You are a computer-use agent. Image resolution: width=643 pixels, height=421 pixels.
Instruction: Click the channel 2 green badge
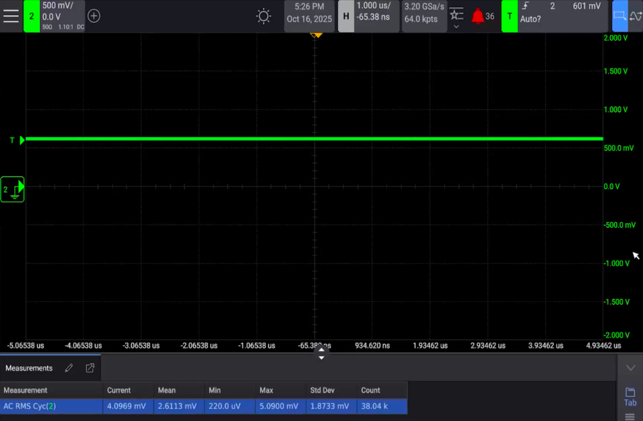(x=32, y=16)
